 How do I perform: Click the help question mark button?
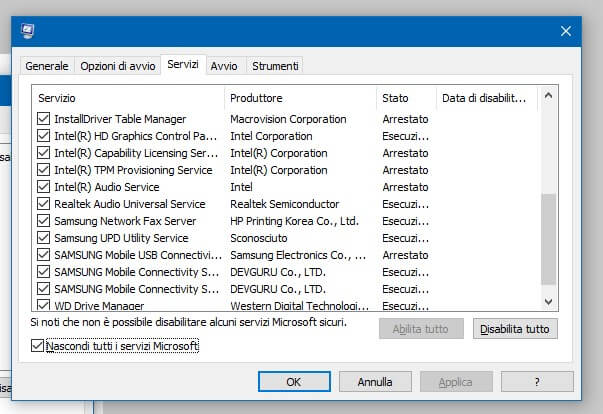tap(538, 382)
